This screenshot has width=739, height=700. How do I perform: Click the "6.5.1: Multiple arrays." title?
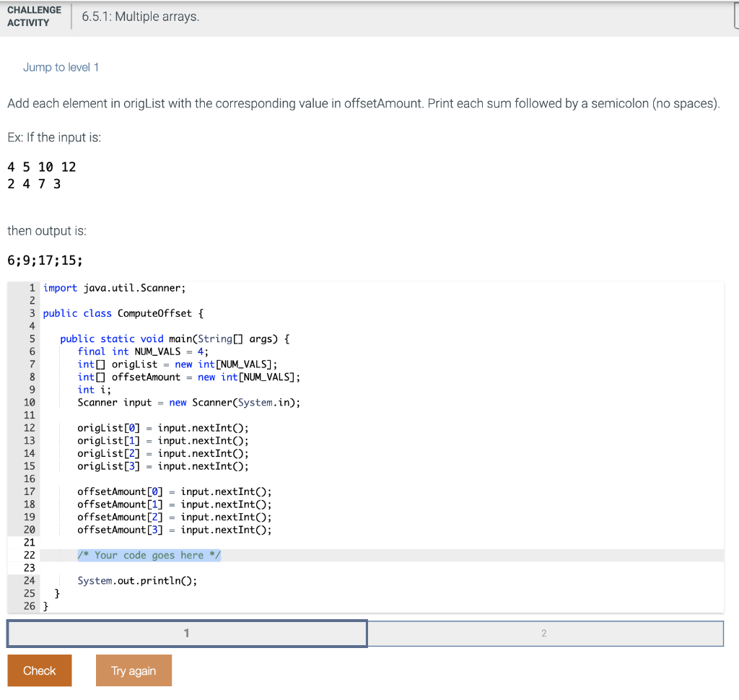[x=140, y=17]
